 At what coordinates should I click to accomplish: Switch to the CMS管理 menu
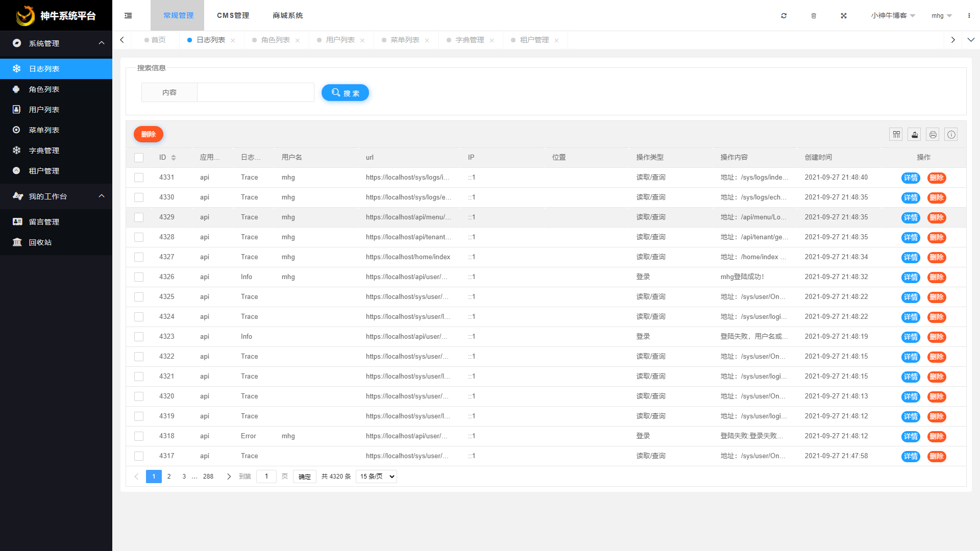pos(232,15)
